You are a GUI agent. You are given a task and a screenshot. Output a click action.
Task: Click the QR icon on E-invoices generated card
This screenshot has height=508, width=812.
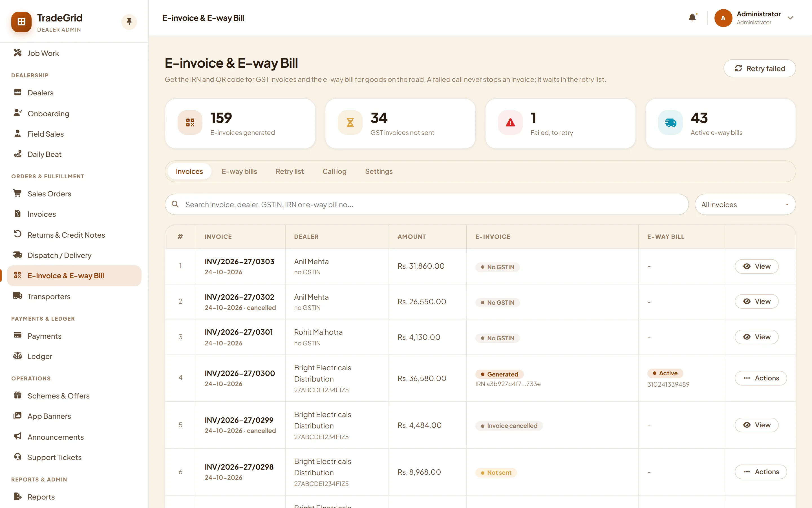click(190, 123)
